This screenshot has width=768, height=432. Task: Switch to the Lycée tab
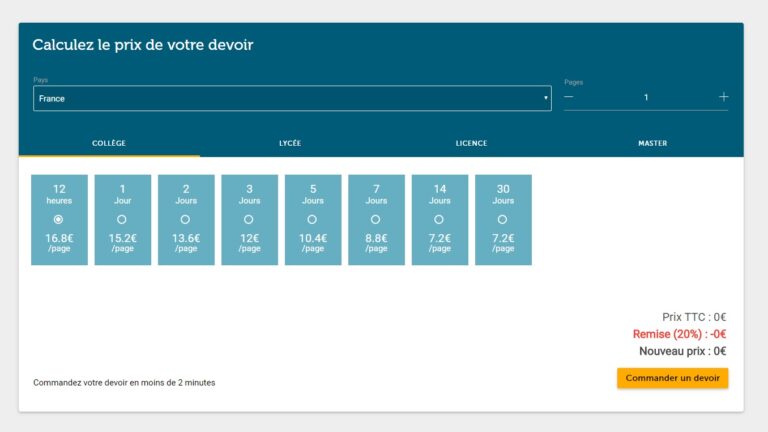290,143
